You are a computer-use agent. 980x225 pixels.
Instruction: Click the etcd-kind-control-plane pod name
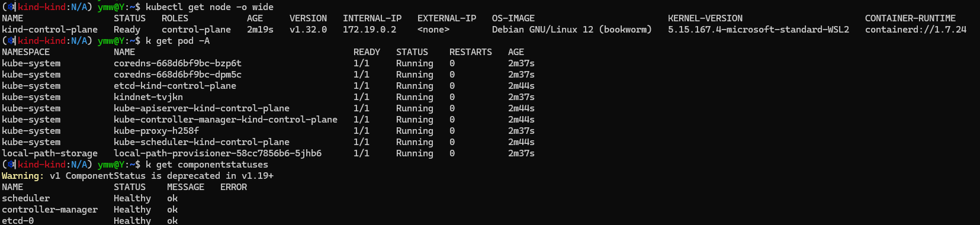[x=175, y=86]
